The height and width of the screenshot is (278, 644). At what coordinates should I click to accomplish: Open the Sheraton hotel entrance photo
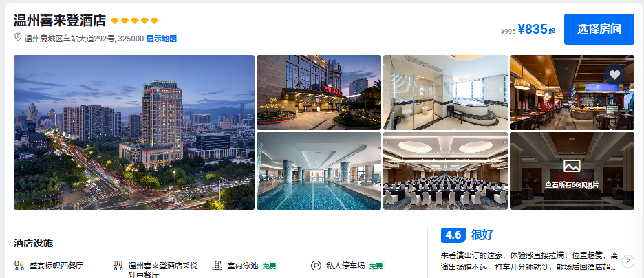coord(319,93)
